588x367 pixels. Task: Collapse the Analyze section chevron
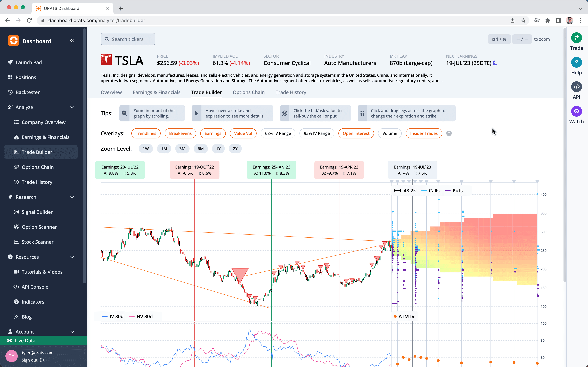(72, 107)
